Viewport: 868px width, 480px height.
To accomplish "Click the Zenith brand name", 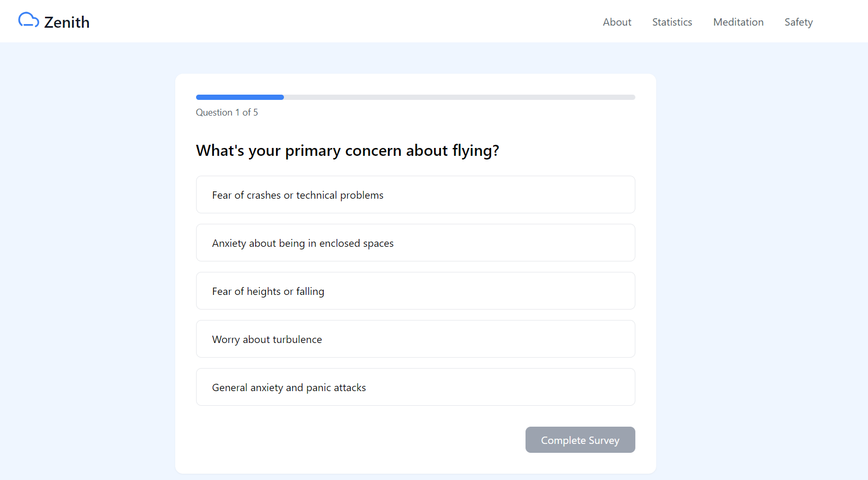I will tap(67, 22).
